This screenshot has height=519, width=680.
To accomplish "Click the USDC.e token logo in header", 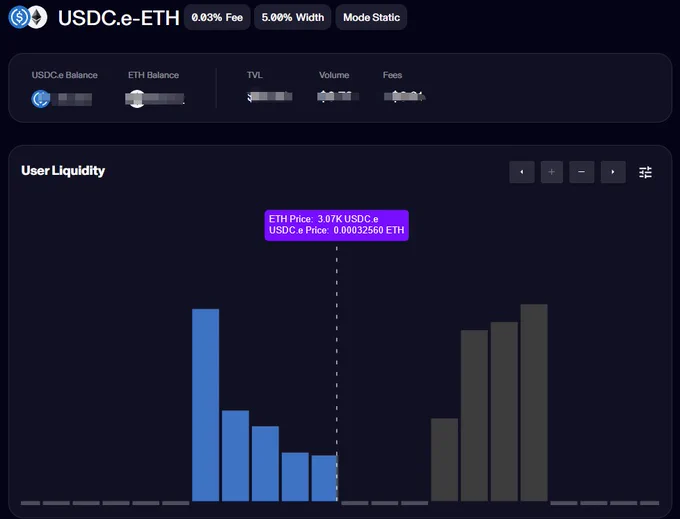I will [x=18, y=17].
